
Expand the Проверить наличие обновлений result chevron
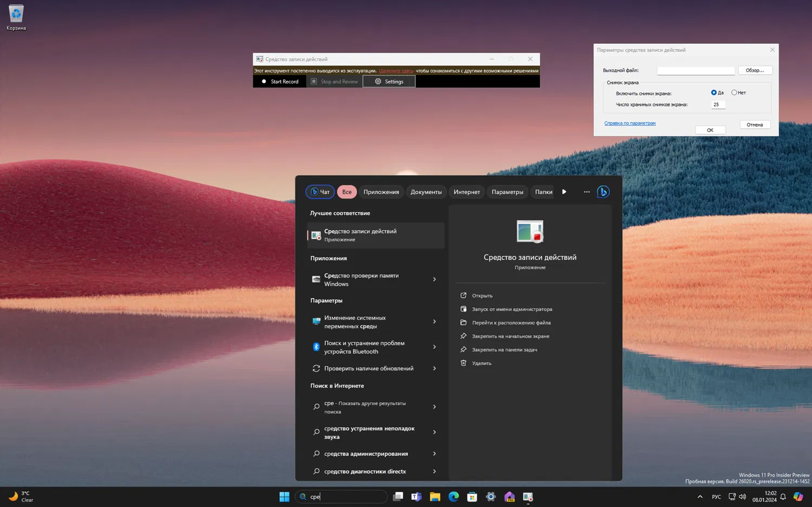434,368
